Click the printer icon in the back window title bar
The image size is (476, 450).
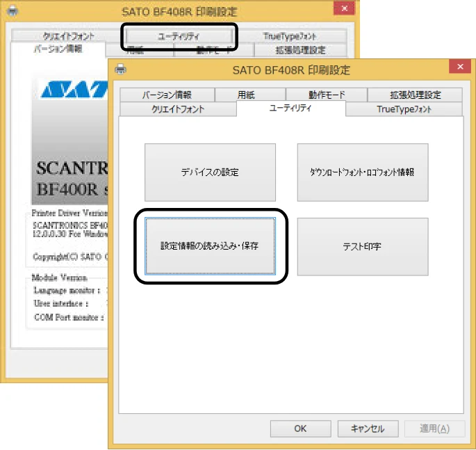(x=13, y=12)
